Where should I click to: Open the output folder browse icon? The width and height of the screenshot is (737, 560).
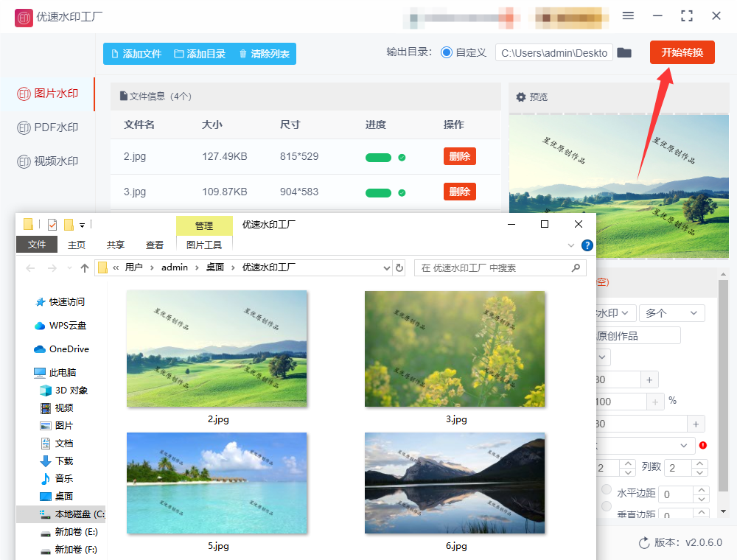(x=624, y=52)
